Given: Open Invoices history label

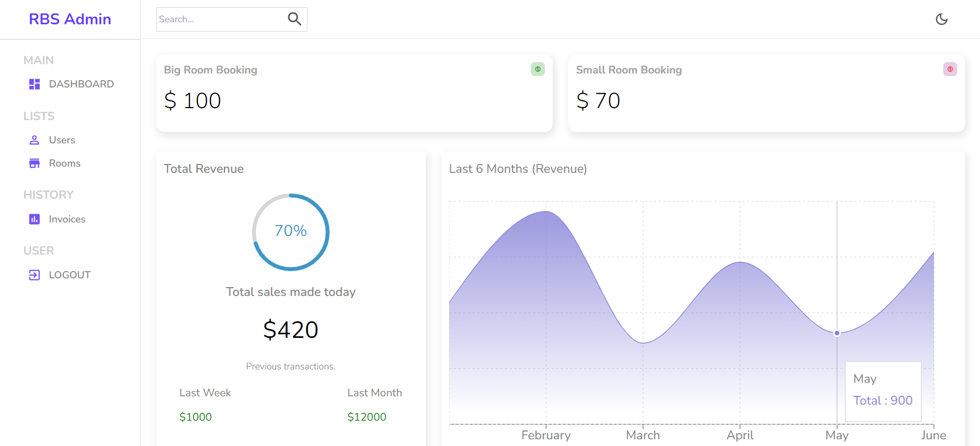Looking at the screenshot, I should tap(67, 219).
